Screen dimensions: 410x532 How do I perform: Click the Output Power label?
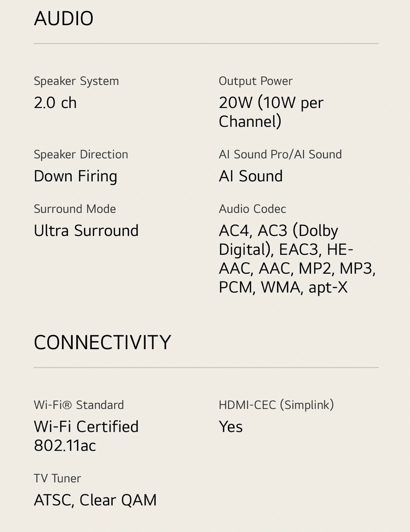click(255, 81)
